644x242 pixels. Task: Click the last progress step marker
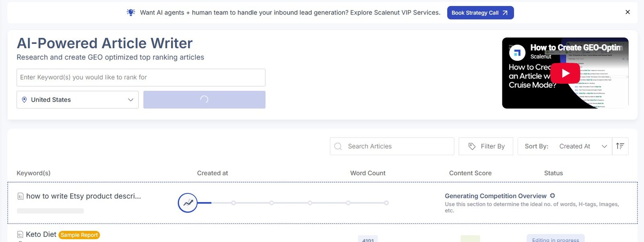[x=386, y=203]
